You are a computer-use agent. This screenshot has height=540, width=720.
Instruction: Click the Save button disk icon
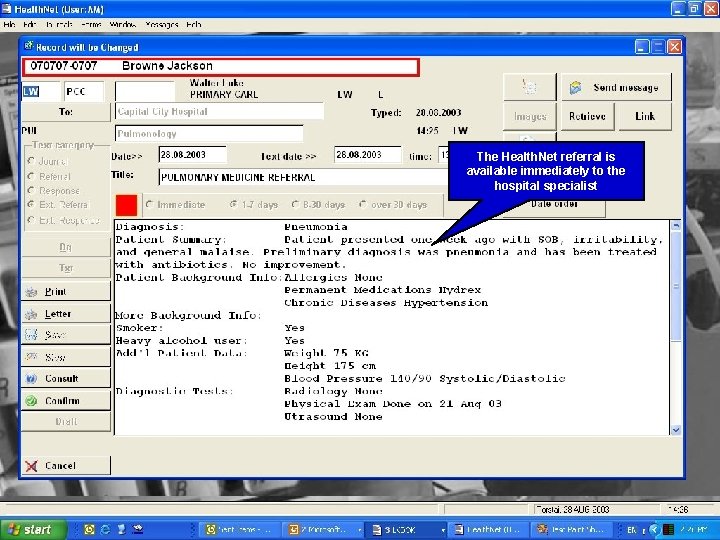pos(31,335)
